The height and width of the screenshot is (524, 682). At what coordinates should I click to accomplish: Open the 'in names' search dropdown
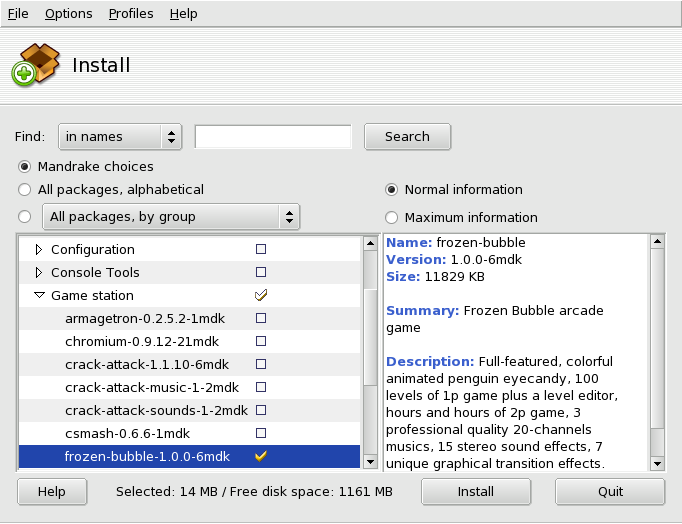[119, 137]
